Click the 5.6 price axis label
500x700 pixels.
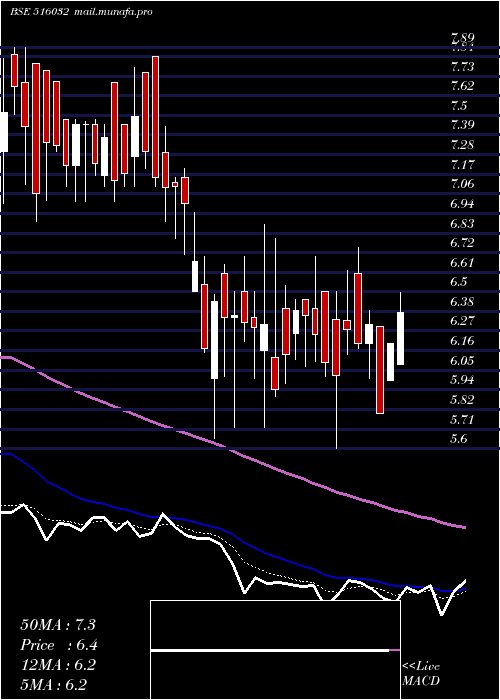(459, 439)
